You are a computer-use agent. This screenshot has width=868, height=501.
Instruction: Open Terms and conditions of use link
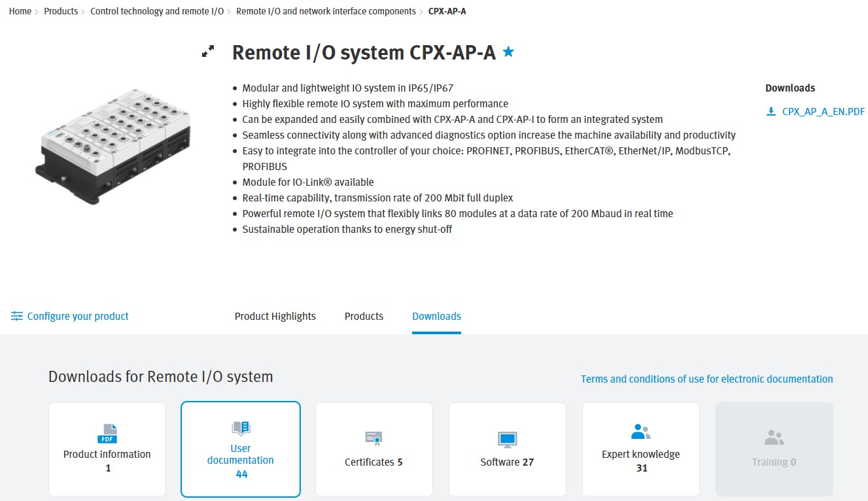pos(707,379)
